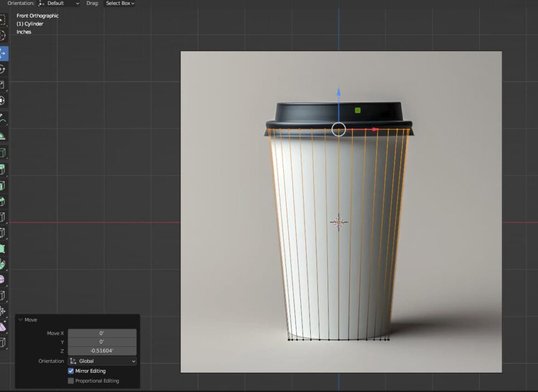Open the Global orientation dropdown
This screenshot has width=538, height=392.
tap(102, 361)
